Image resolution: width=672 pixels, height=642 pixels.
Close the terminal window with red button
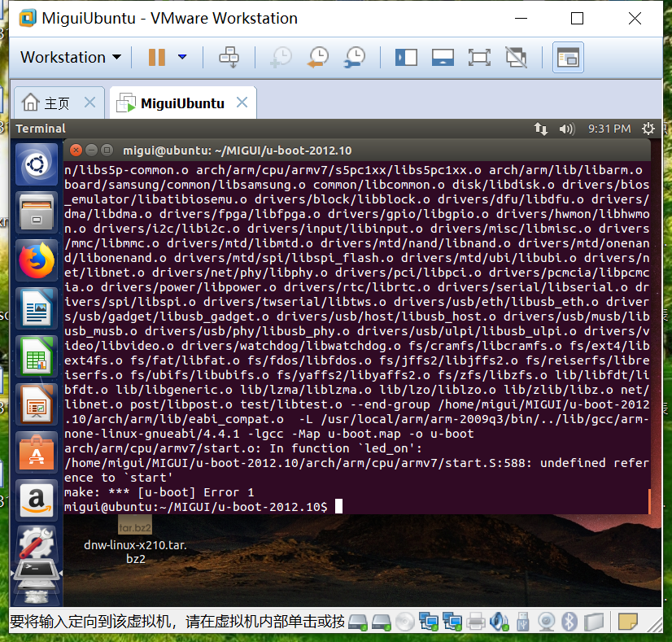[76, 150]
